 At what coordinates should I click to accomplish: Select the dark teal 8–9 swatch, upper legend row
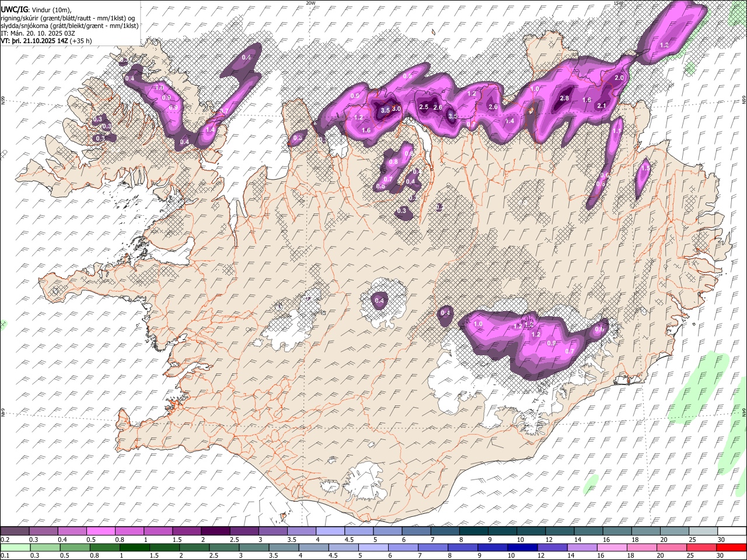tap(473, 531)
